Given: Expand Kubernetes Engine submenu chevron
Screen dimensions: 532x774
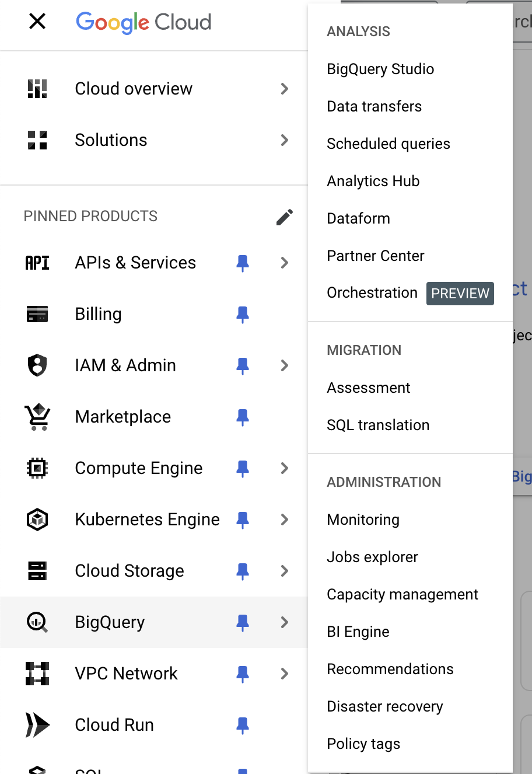Looking at the screenshot, I should tap(285, 520).
